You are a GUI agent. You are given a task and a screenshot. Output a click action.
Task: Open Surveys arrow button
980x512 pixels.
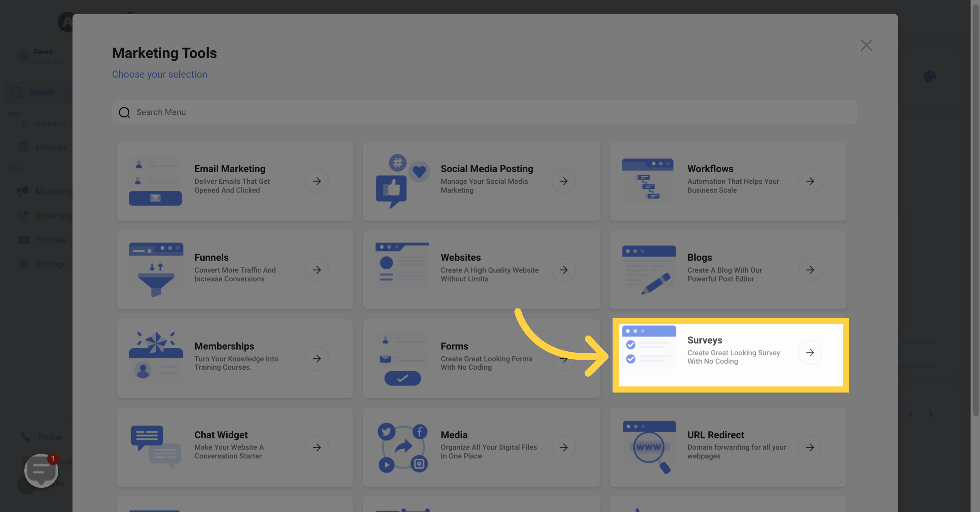click(x=810, y=352)
